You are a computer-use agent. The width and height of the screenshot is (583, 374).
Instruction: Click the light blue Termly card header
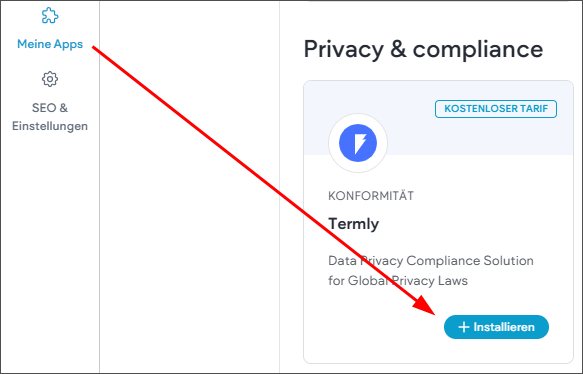(438, 118)
